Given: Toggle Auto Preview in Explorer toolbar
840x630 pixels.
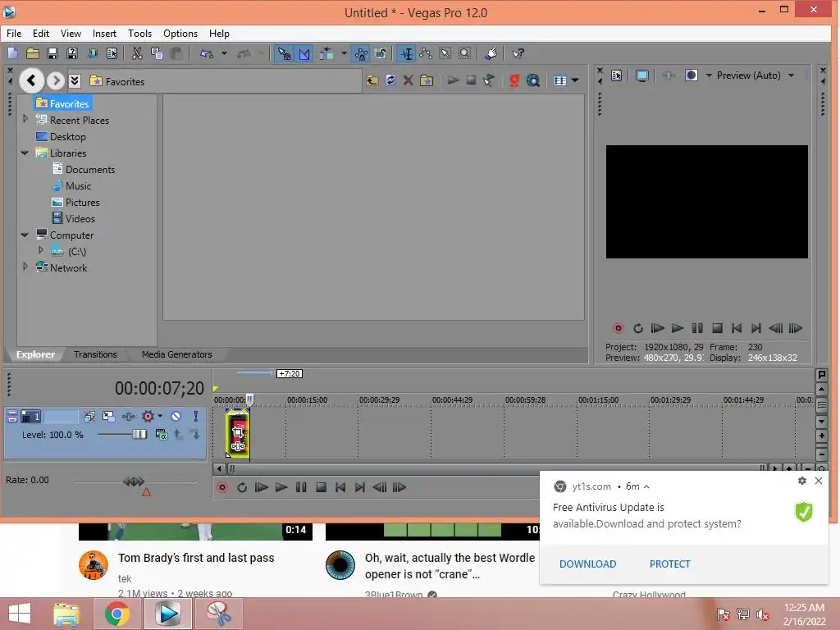Looking at the screenshot, I should tap(489, 81).
